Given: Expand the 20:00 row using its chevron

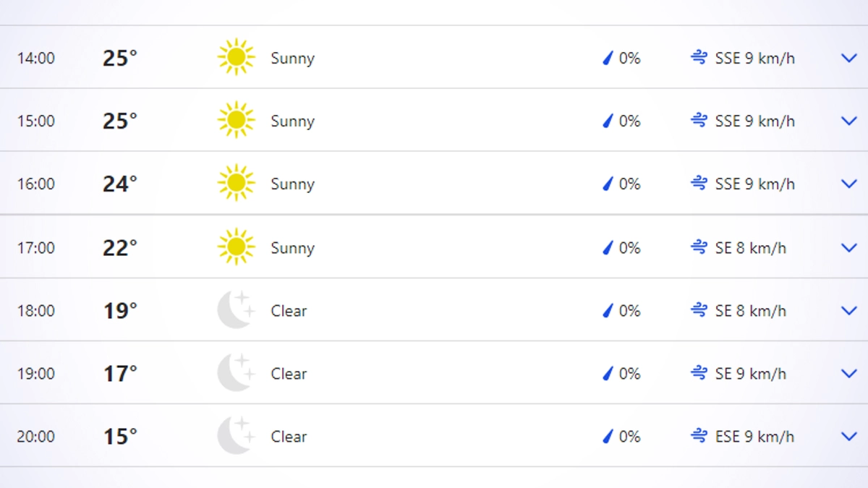Looking at the screenshot, I should click(x=849, y=437).
